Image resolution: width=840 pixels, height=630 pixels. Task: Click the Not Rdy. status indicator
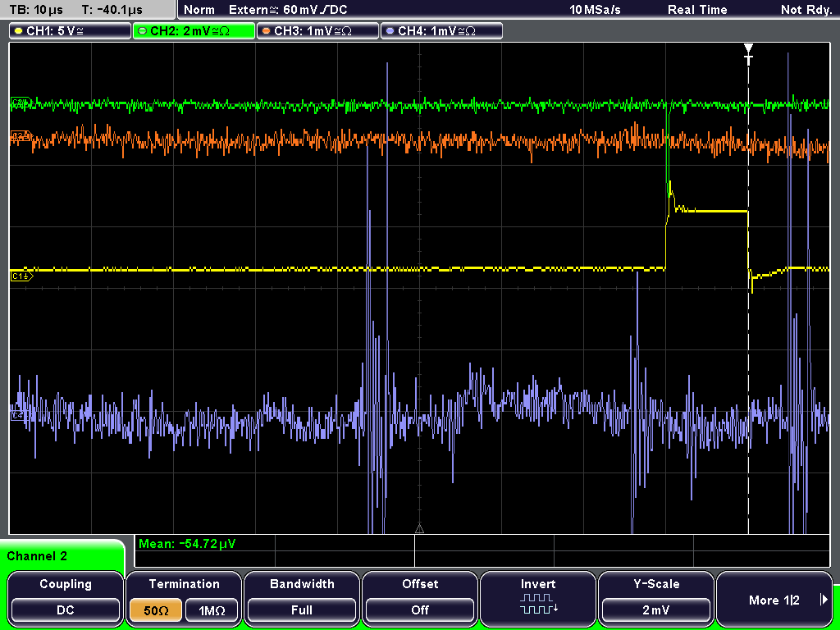tap(806, 10)
